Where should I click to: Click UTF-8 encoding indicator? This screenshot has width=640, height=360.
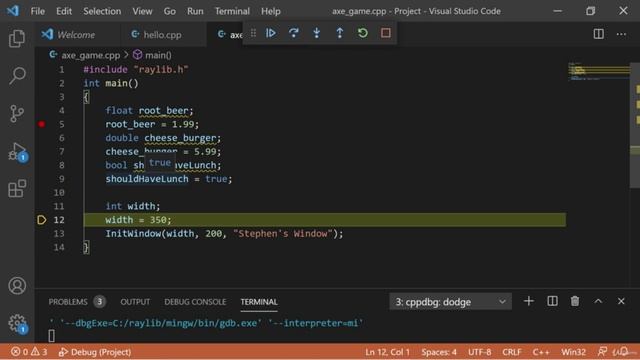479,351
